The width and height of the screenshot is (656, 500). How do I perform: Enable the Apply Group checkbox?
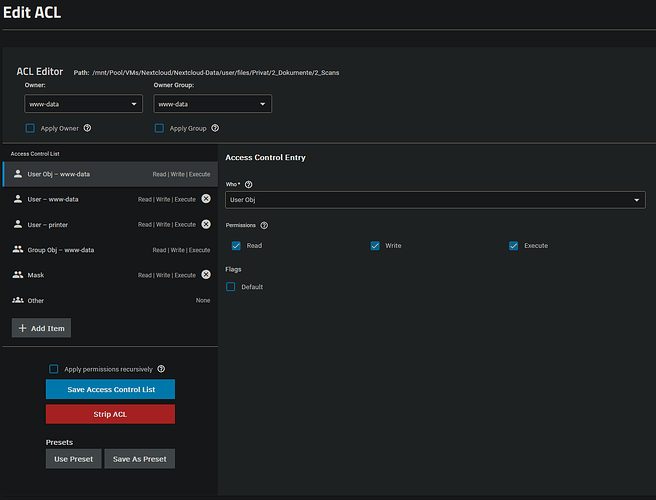159,128
